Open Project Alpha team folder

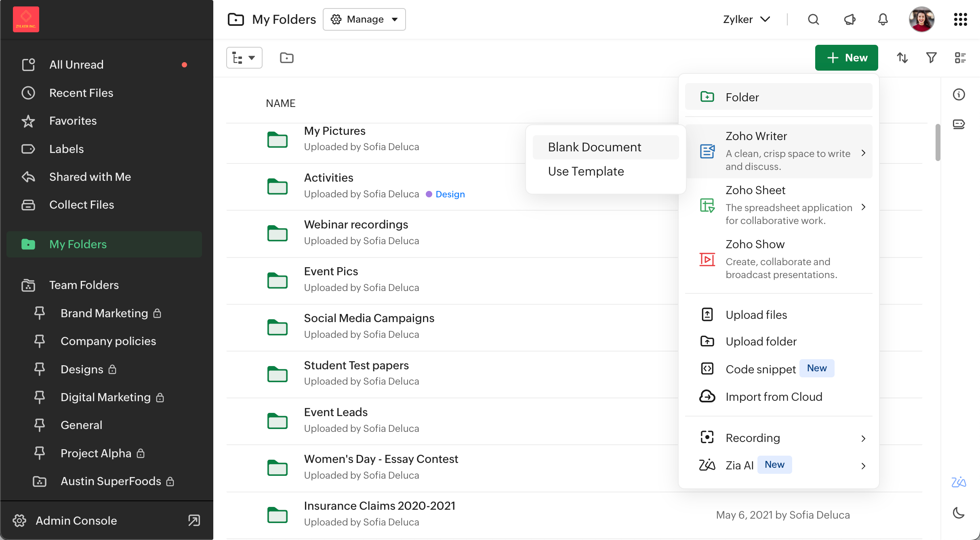(x=104, y=453)
